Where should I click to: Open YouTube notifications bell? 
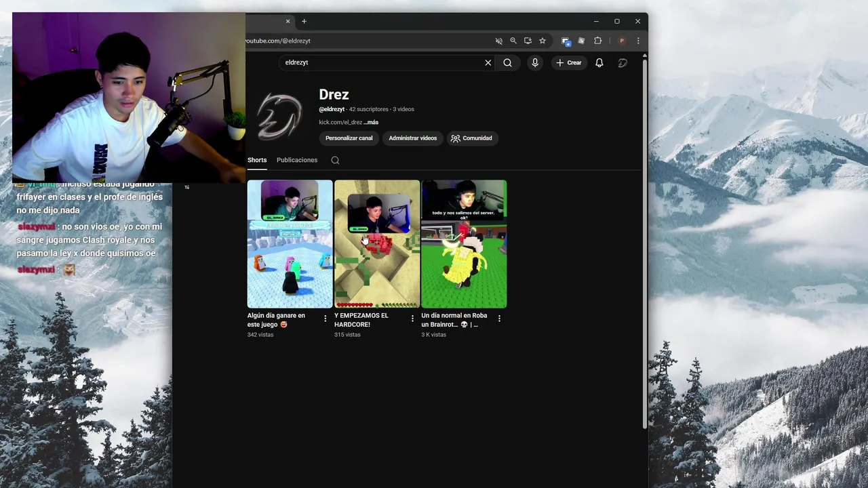(x=599, y=62)
